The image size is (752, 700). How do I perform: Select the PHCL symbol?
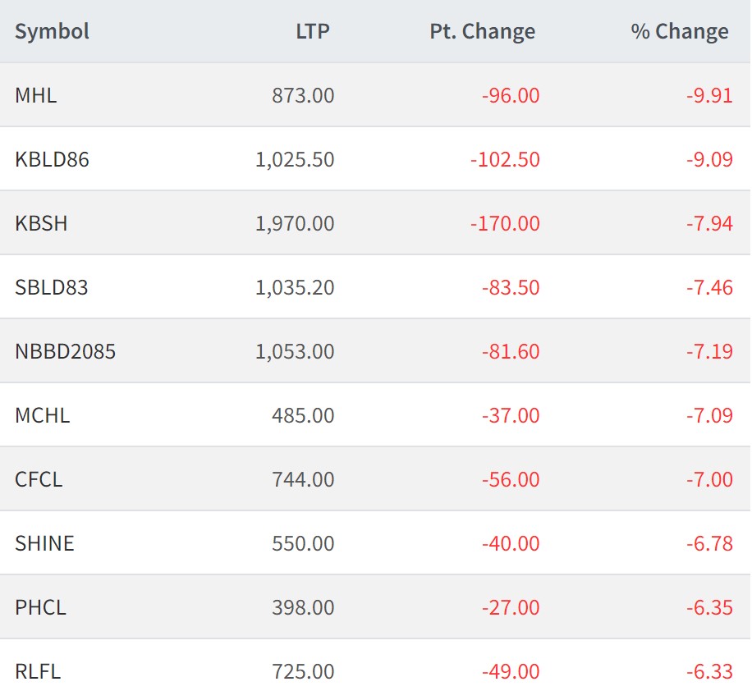[40, 607]
